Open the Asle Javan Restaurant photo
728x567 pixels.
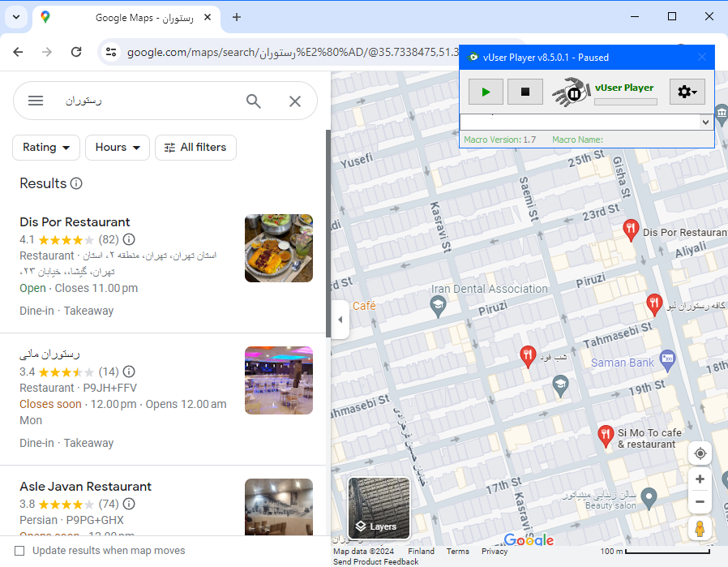click(279, 507)
